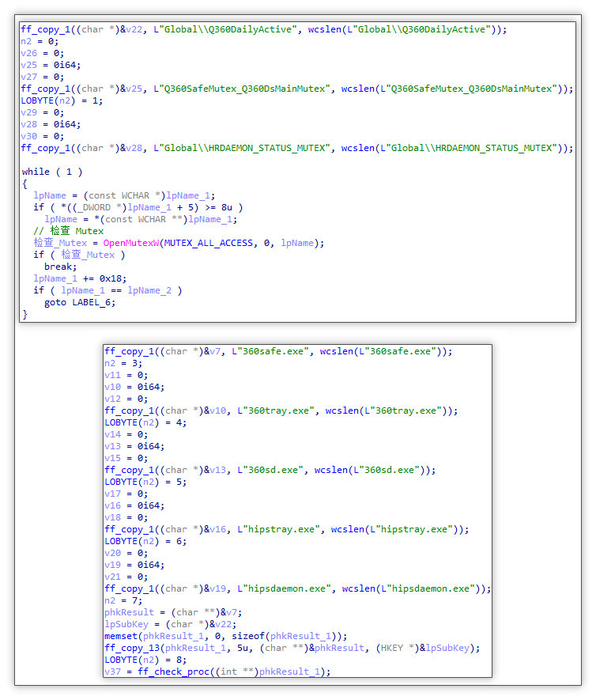Select the "v10 = 0i64;" line
This screenshot has width=596, height=700.
(x=134, y=387)
